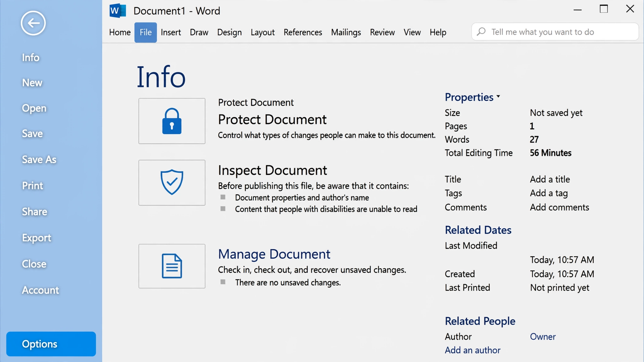Open Account in the sidebar
This screenshot has width=644, height=362.
pos(40,290)
